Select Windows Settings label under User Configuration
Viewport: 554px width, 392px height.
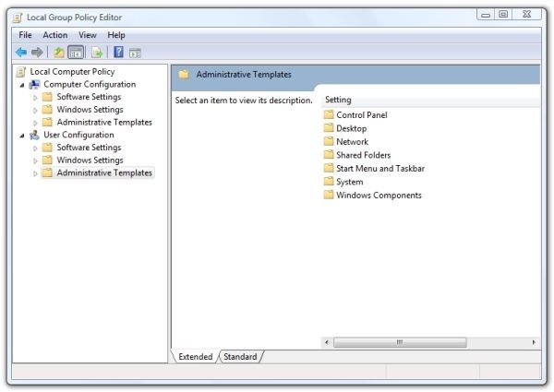tap(90, 160)
